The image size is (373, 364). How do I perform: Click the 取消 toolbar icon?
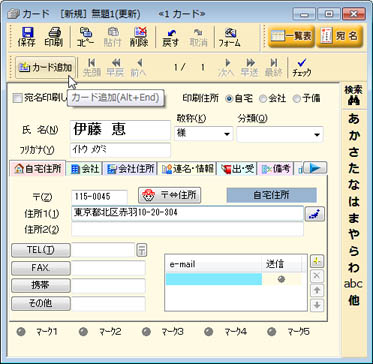(x=198, y=37)
